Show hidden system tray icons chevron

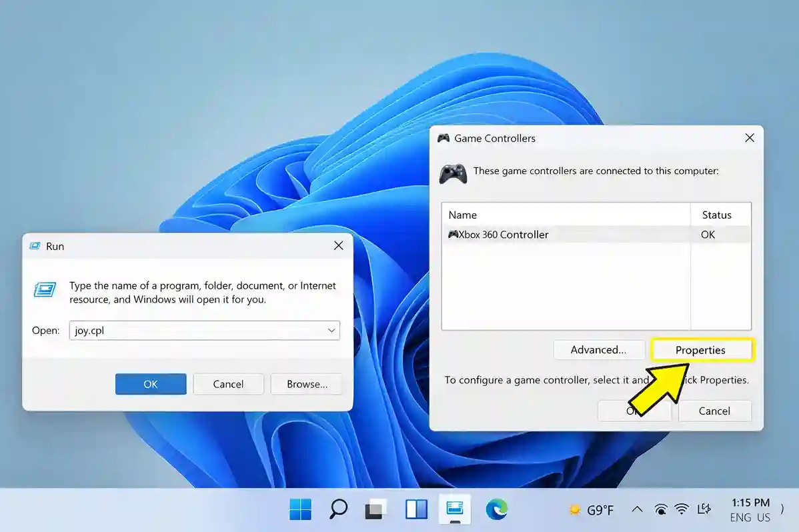637,510
